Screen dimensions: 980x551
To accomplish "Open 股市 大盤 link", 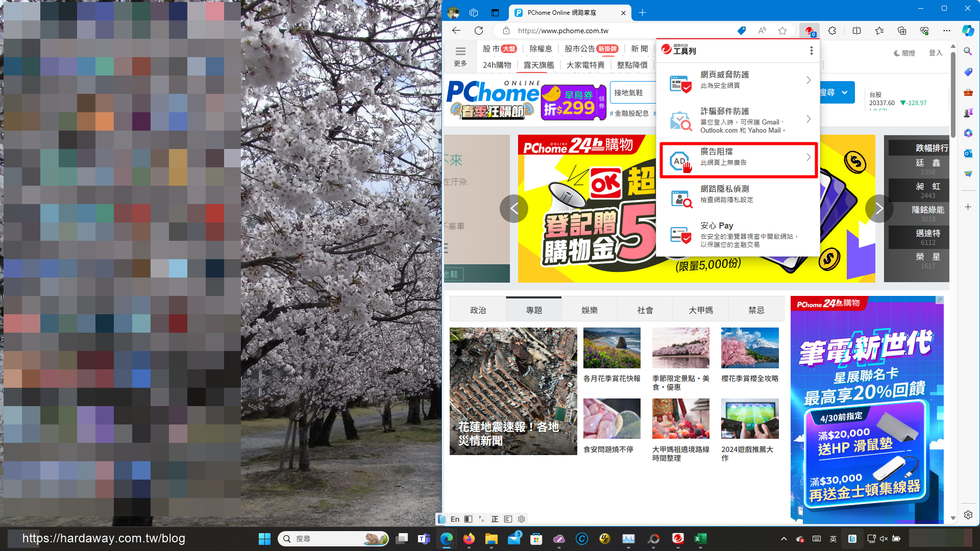I will (500, 48).
